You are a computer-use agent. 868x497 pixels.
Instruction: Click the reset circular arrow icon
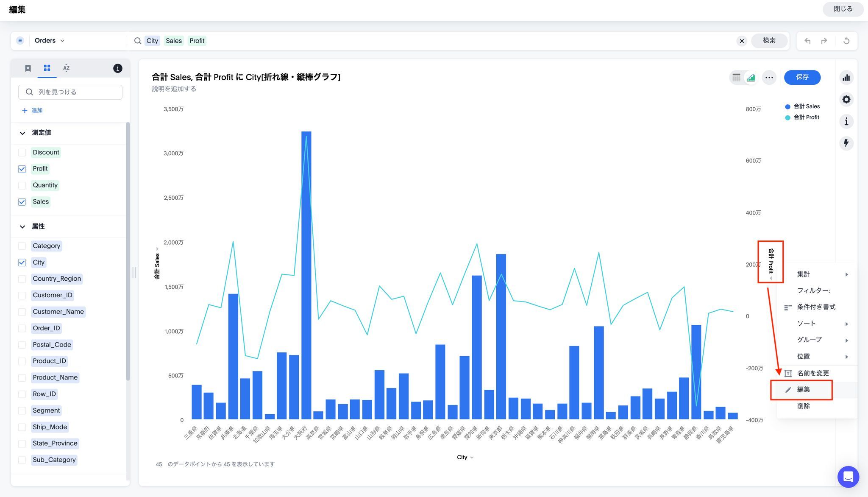tap(846, 41)
